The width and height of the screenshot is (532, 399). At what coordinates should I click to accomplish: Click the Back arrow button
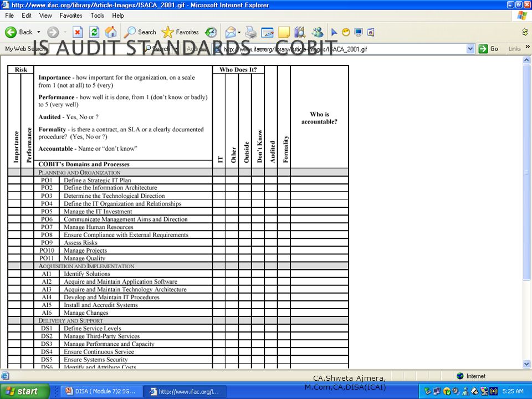19,32
